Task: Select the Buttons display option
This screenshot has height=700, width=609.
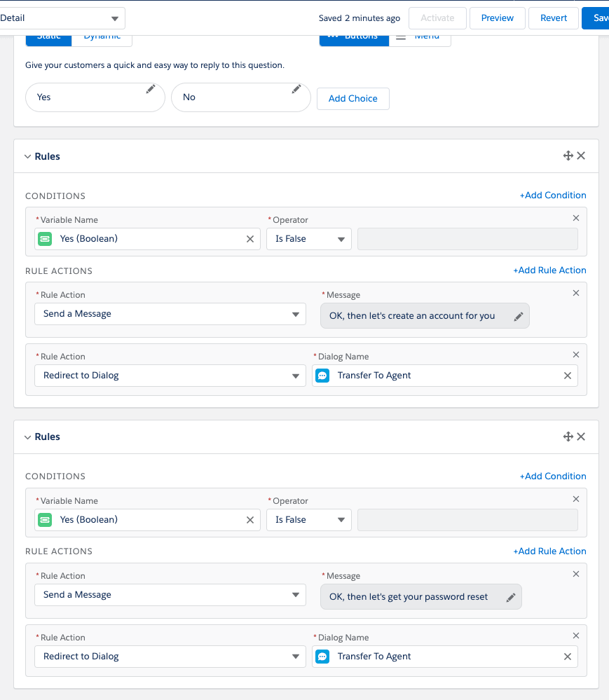Action: [354, 40]
